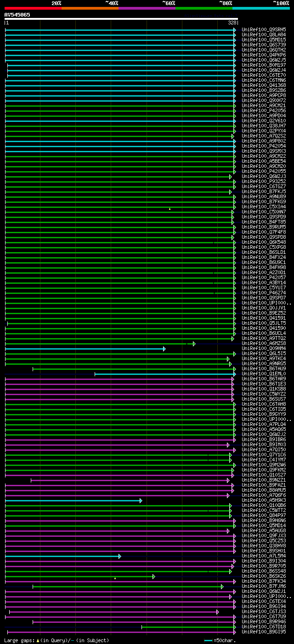Select the UniRef100_A9PCP8 label

(264, 95)
